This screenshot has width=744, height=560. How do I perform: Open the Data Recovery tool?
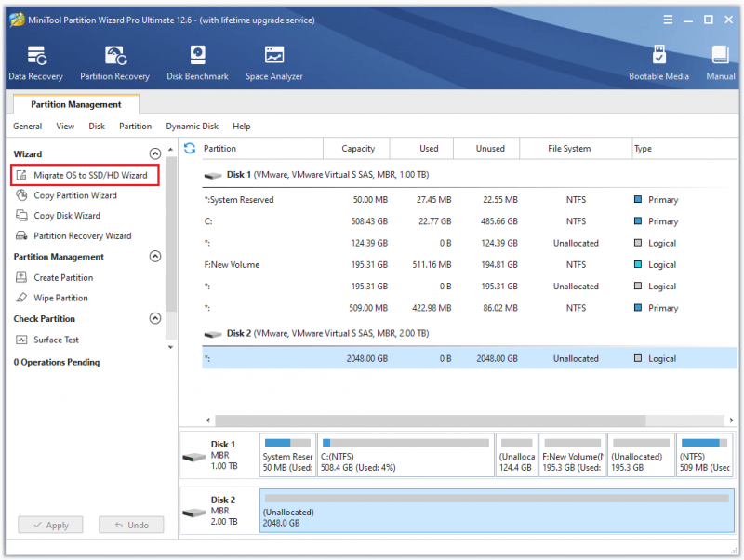(x=35, y=63)
